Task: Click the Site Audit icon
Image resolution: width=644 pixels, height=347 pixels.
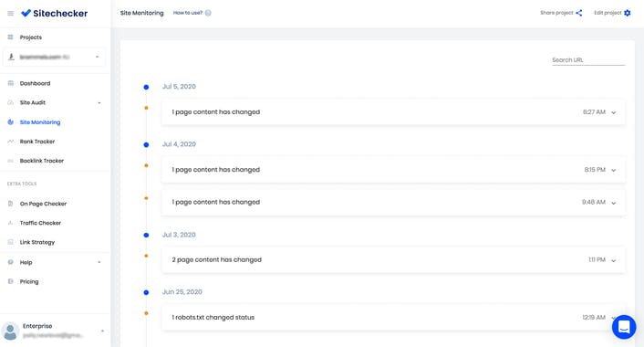Action: 10,102
